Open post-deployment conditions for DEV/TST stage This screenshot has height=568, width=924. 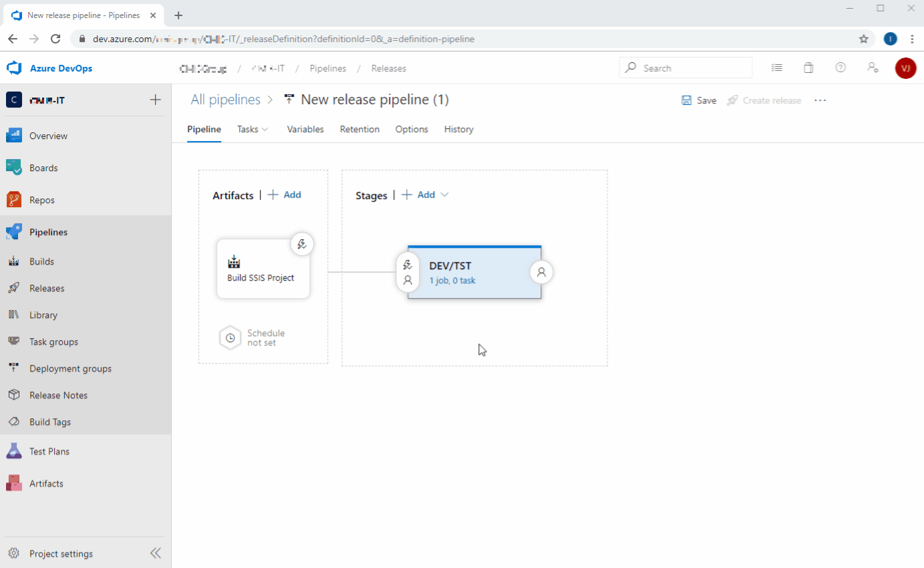click(x=542, y=272)
